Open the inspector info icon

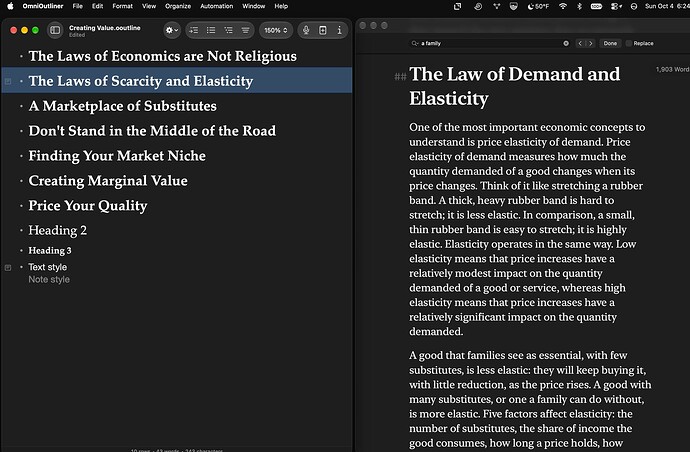tap(339, 30)
